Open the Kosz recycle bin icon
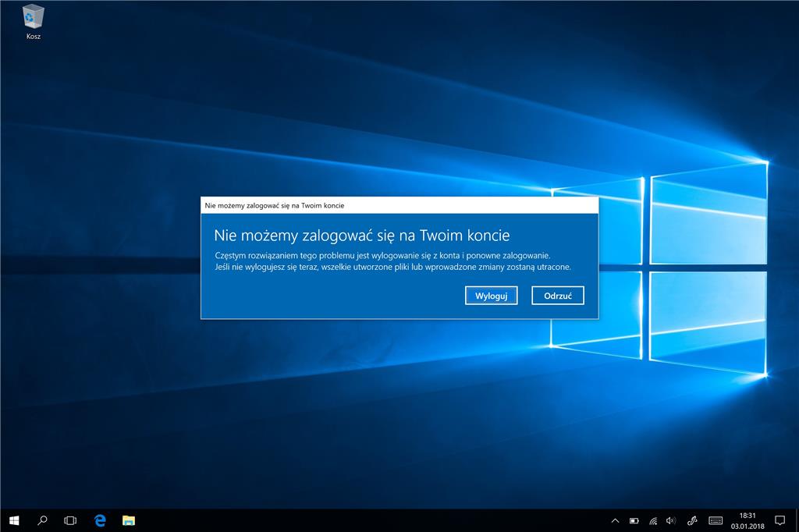 click(33, 21)
